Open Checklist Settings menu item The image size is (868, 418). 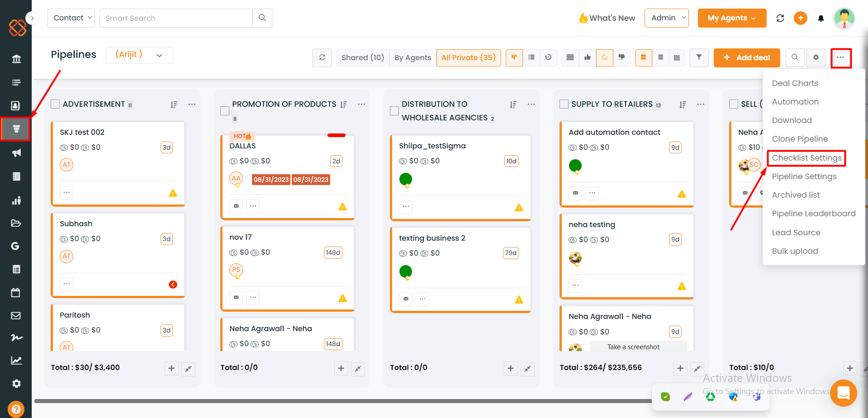(806, 158)
